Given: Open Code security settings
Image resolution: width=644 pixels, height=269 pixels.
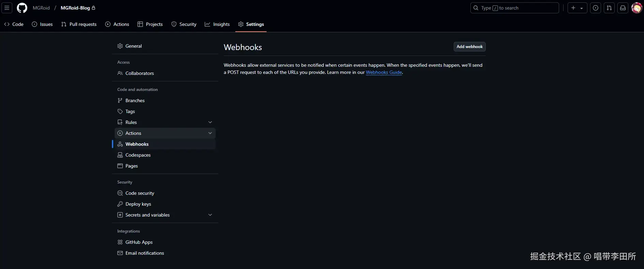Looking at the screenshot, I should pos(165,193).
